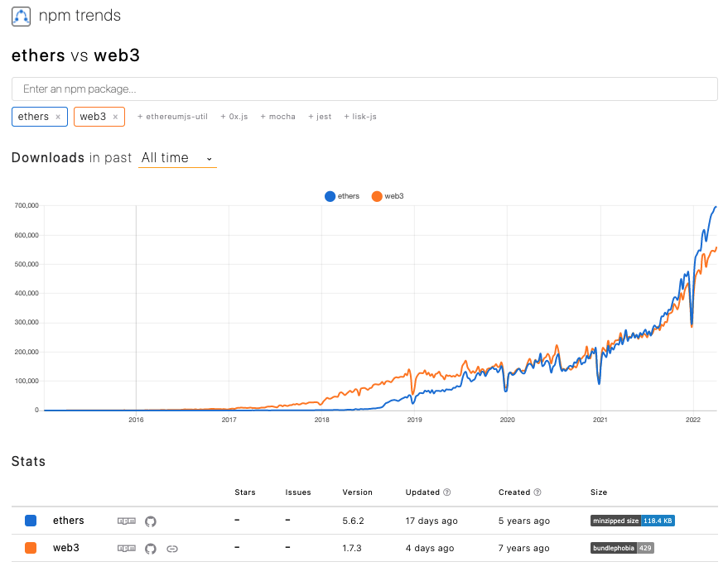Open the npm trends home link

pos(80,16)
